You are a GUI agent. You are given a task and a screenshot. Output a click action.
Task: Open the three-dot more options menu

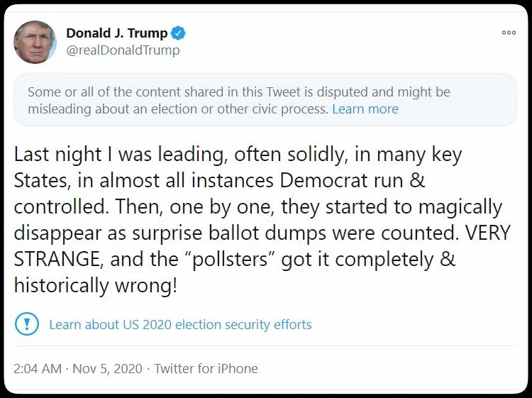click(509, 33)
